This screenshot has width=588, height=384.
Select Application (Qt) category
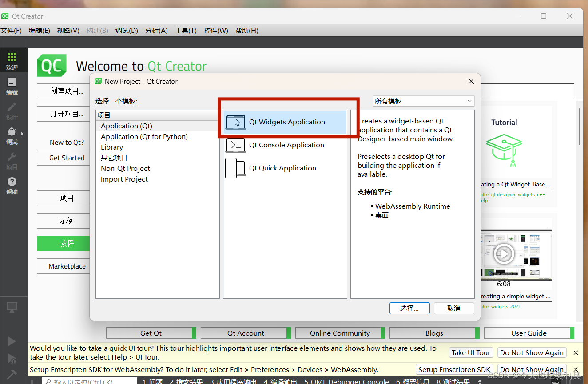(x=157, y=126)
